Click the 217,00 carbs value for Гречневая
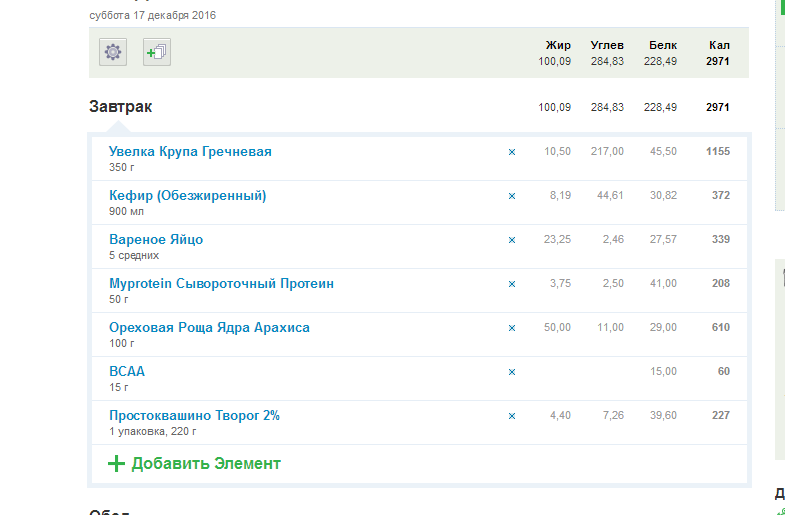The image size is (785, 515). tap(607, 152)
